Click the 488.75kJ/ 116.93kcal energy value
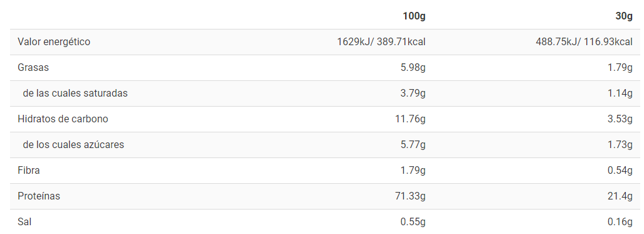The width and height of the screenshot is (644, 234). tap(584, 42)
